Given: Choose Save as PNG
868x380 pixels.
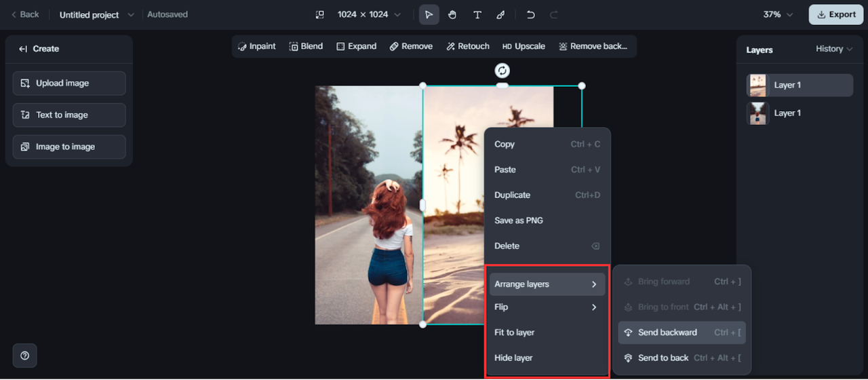Looking at the screenshot, I should 547,221.
